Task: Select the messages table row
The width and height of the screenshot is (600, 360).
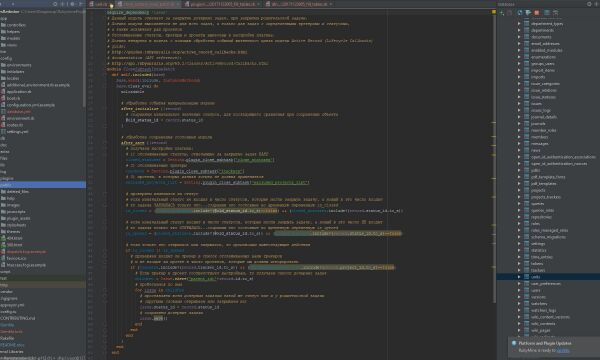Action: point(548,143)
